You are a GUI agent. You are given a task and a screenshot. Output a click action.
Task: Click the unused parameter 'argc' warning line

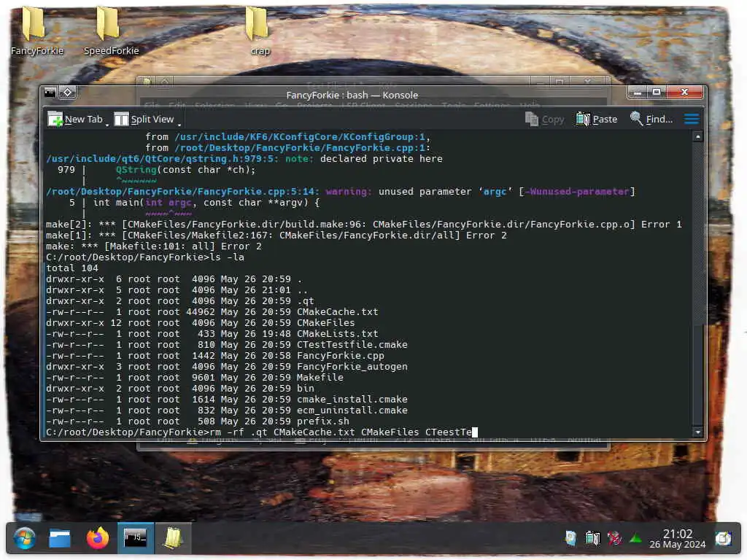point(341,192)
